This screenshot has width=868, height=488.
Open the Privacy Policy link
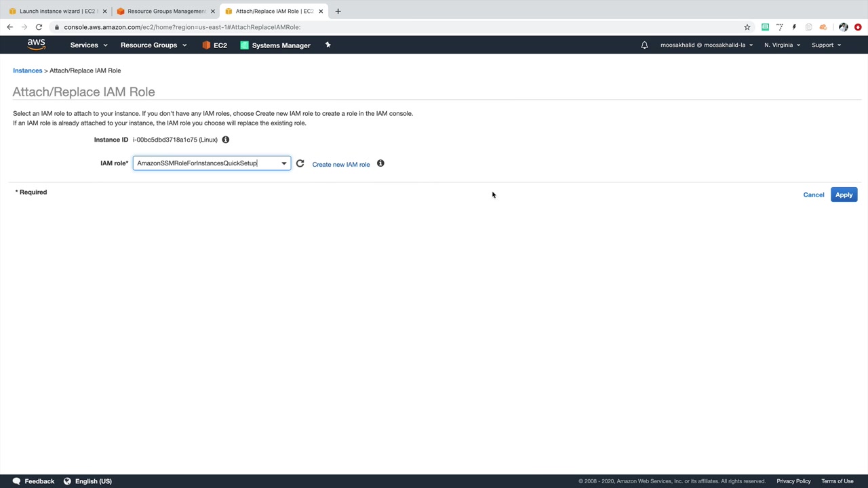(793, 481)
